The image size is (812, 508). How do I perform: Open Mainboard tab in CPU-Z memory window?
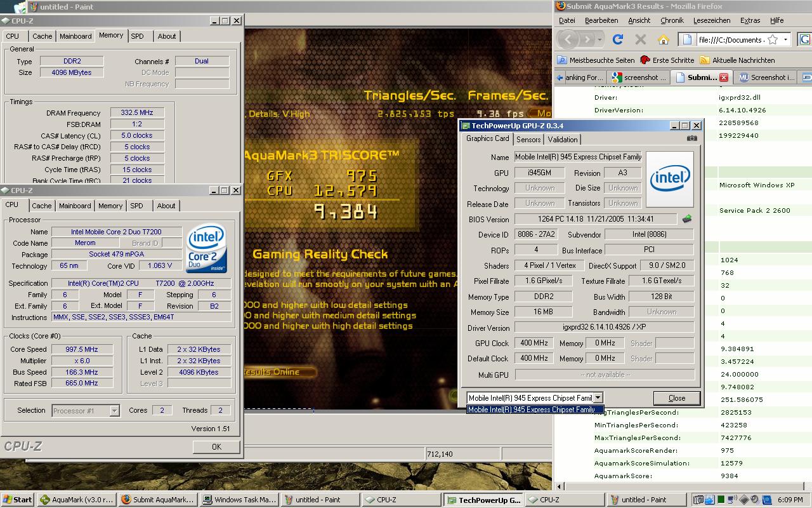[x=75, y=36]
